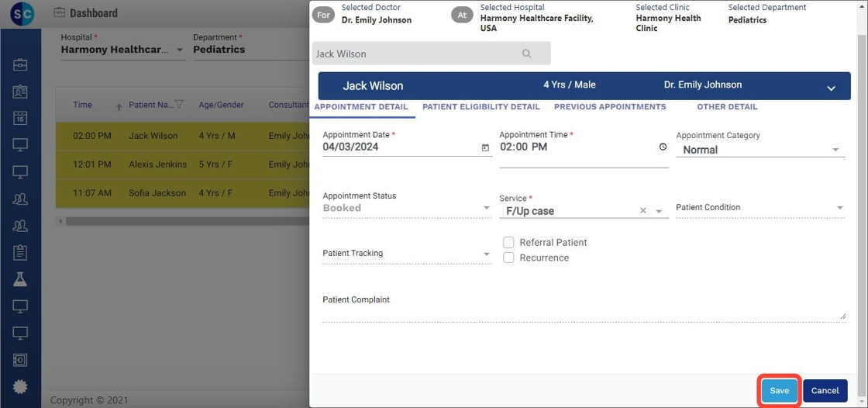Click the clock icon in Appointment Time

(663, 147)
